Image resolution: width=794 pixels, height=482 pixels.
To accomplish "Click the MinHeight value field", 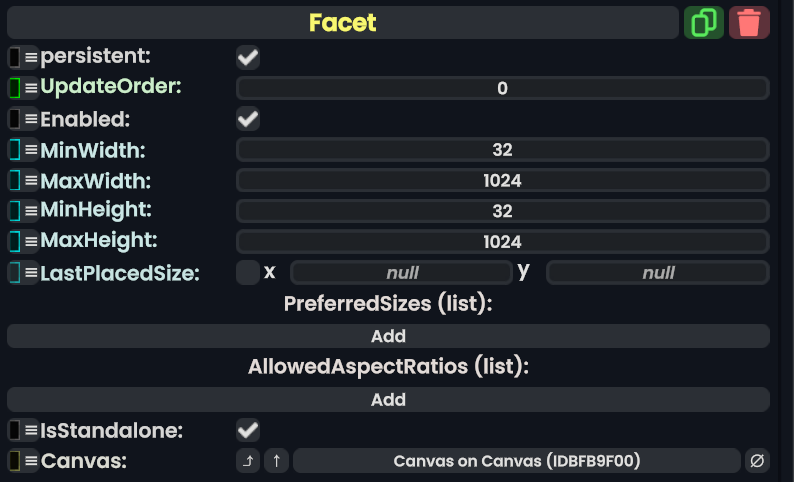I will point(502,211).
